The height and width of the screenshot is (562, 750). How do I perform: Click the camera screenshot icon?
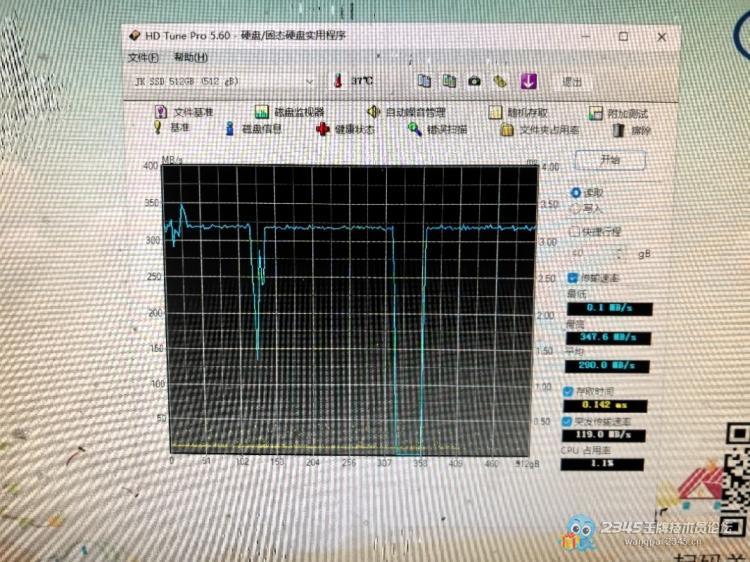[x=475, y=81]
